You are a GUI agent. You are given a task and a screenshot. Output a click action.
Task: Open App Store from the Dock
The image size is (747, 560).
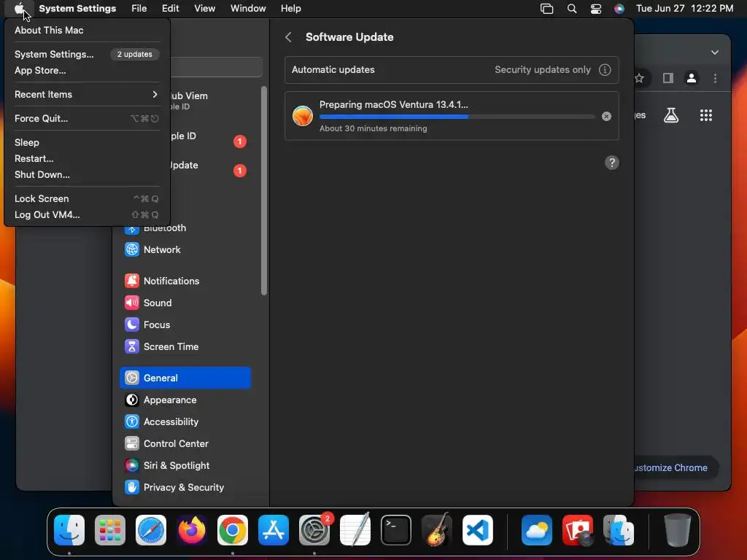(274, 530)
